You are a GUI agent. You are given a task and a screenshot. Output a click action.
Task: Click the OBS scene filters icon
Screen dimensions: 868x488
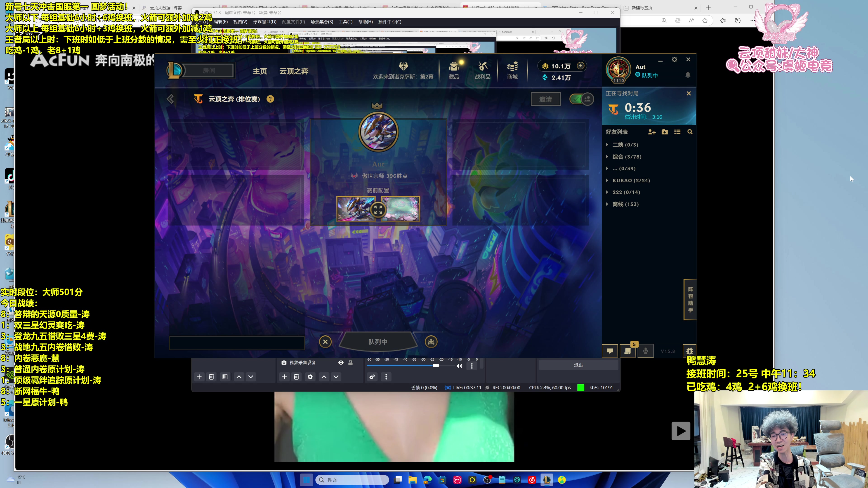pos(225,377)
